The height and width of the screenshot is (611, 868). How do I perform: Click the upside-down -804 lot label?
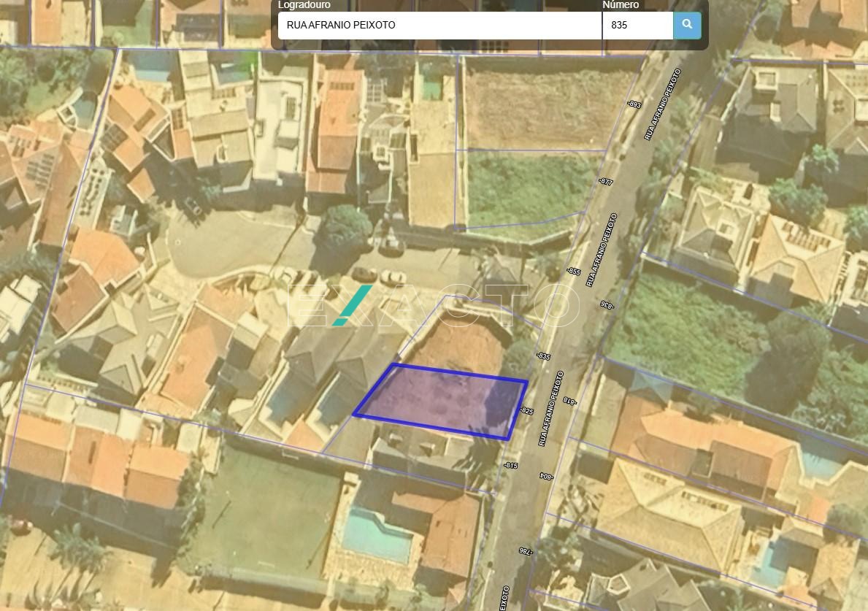click(546, 476)
